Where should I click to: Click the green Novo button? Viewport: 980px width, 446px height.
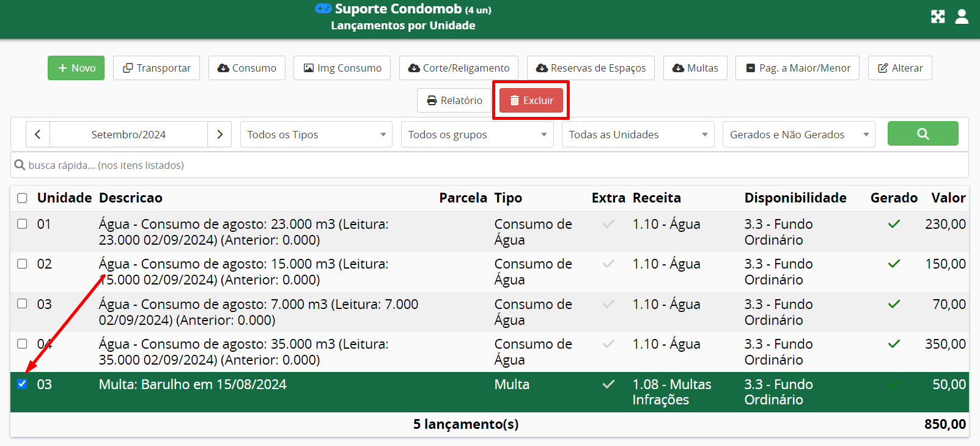coord(76,68)
